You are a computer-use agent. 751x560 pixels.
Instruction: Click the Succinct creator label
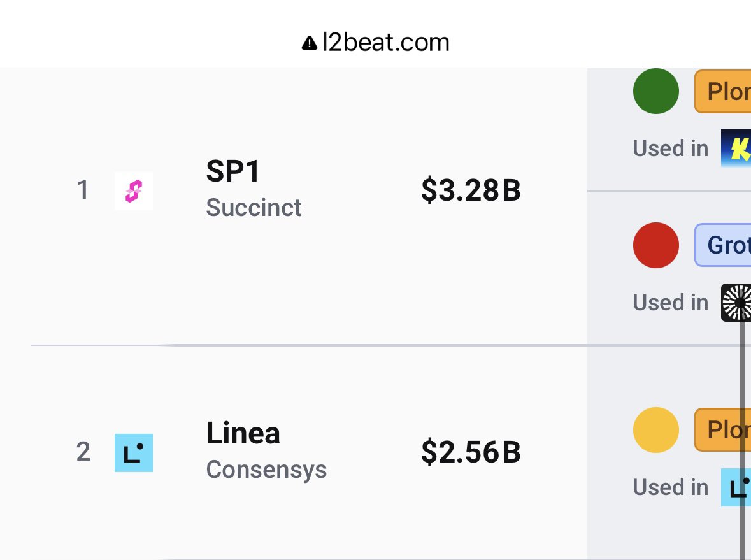[x=254, y=208]
